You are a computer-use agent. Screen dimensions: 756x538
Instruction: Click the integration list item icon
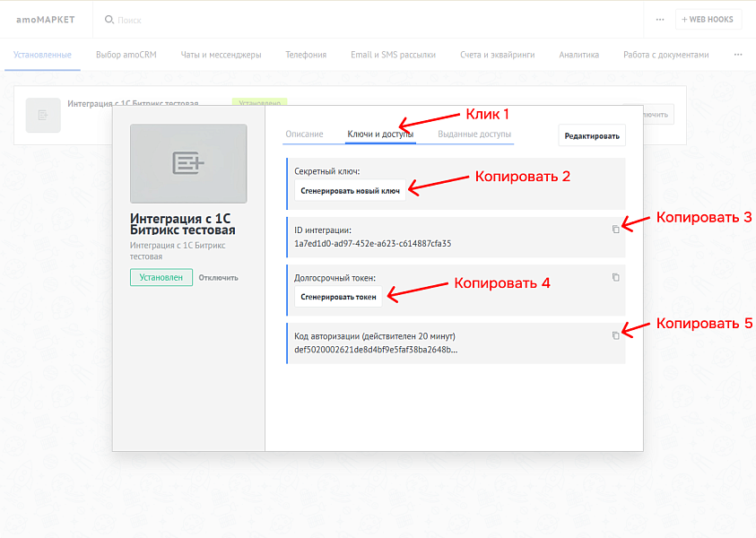[43, 115]
